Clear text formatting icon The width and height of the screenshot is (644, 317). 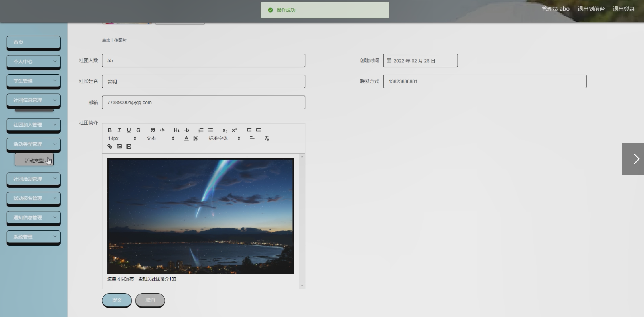click(267, 138)
